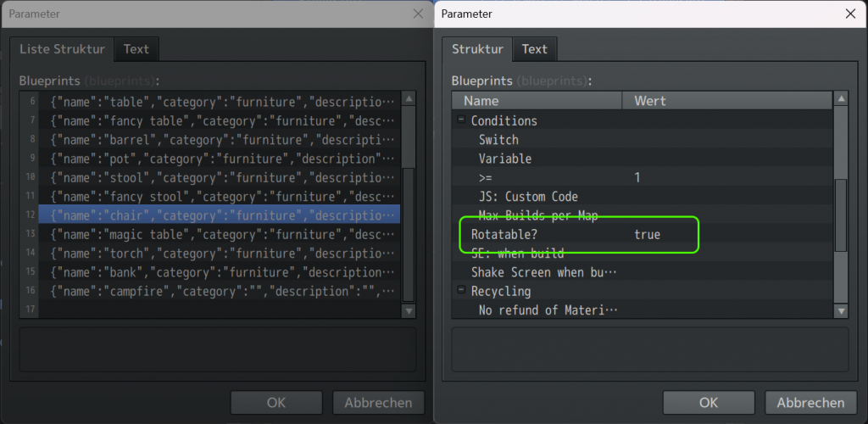This screenshot has width=868, height=424.
Task: Click the Shake Screen when build row
Action: pyautogui.click(x=542, y=272)
